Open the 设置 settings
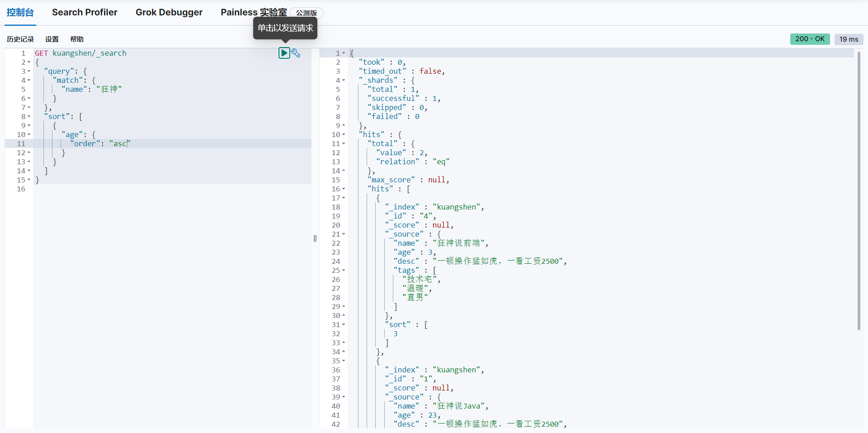This screenshot has height=433, width=868. pos(52,39)
